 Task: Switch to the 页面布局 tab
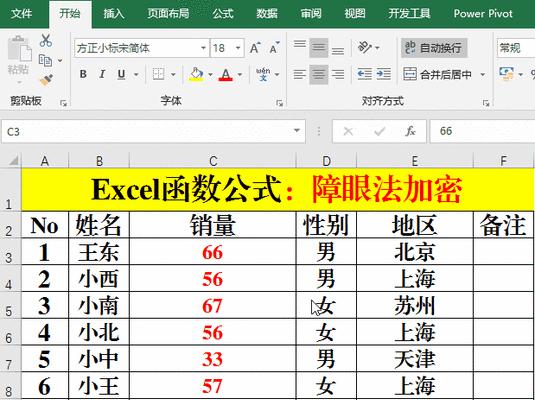click(x=168, y=14)
